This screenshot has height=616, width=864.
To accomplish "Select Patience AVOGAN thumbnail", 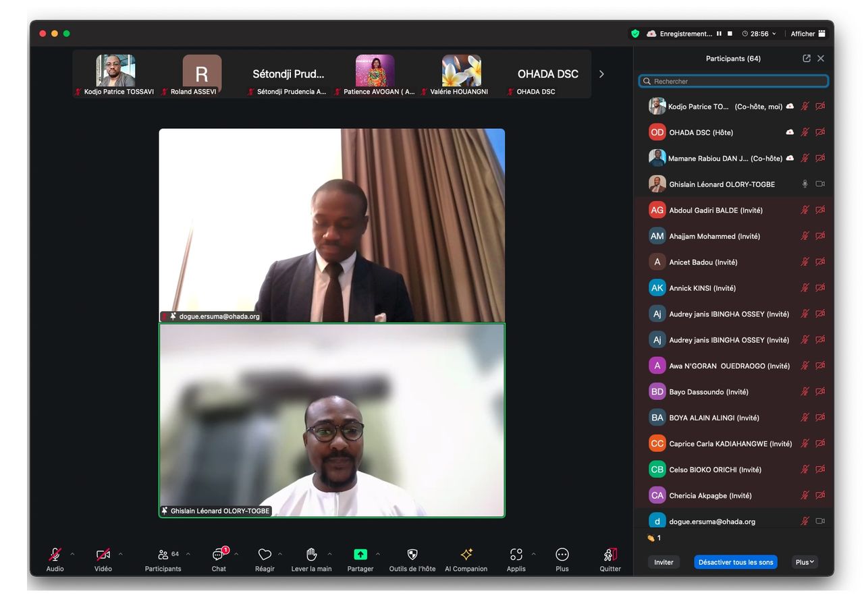I will (x=375, y=74).
